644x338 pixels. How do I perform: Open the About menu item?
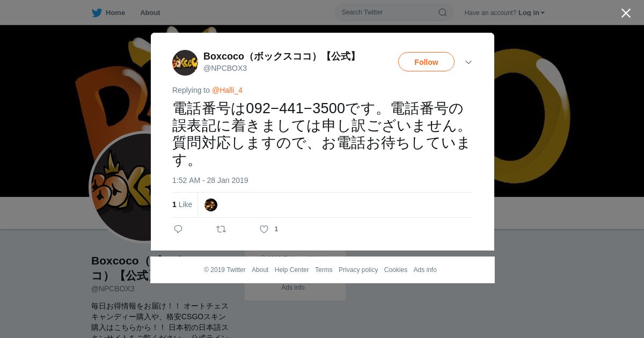tap(150, 13)
